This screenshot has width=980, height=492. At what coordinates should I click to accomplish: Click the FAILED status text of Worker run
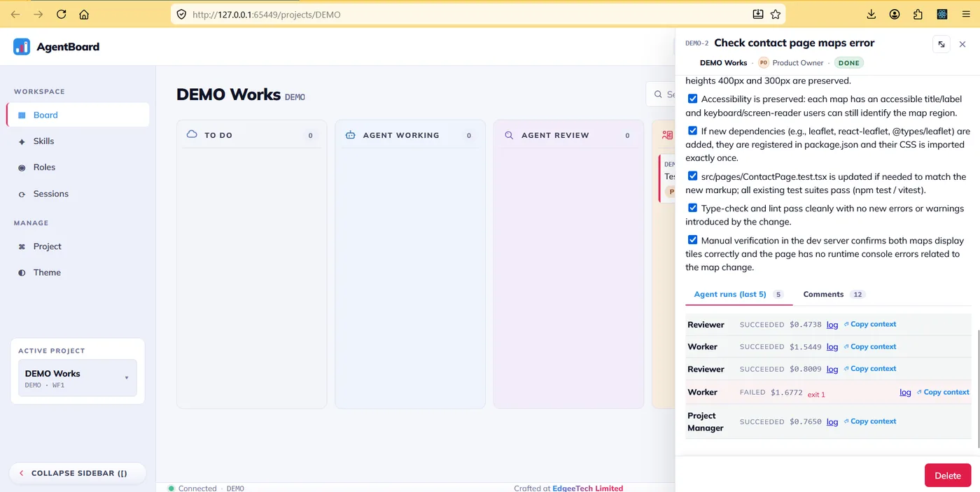pyautogui.click(x=752, y=393)
